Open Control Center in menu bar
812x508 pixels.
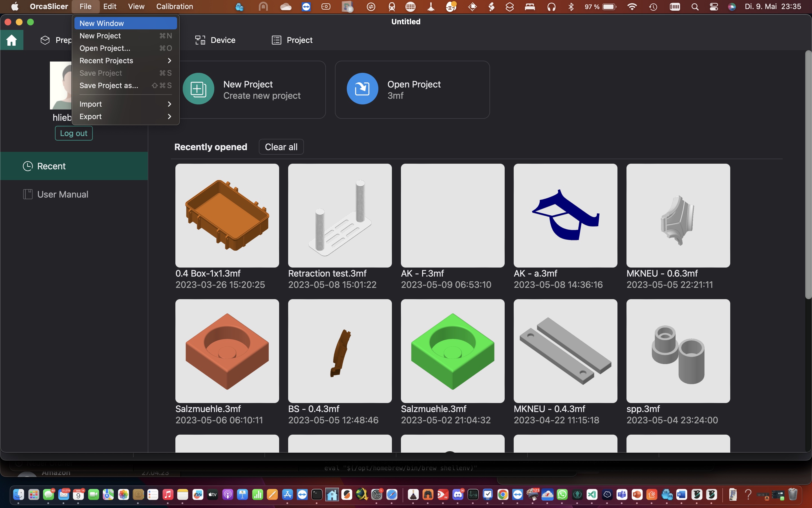(x=714, y=7)
